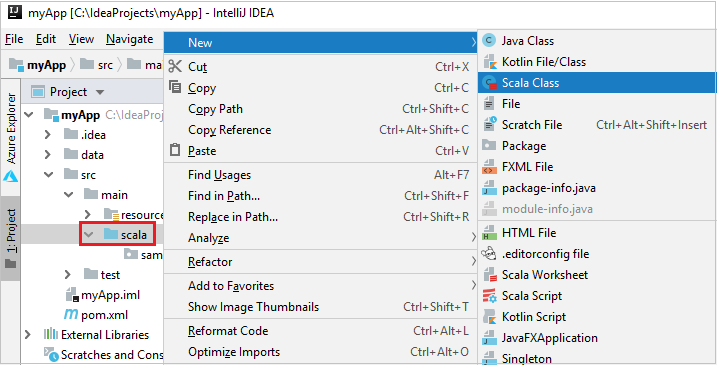
Task: Select the test folder row
Action: click(102, 275)
